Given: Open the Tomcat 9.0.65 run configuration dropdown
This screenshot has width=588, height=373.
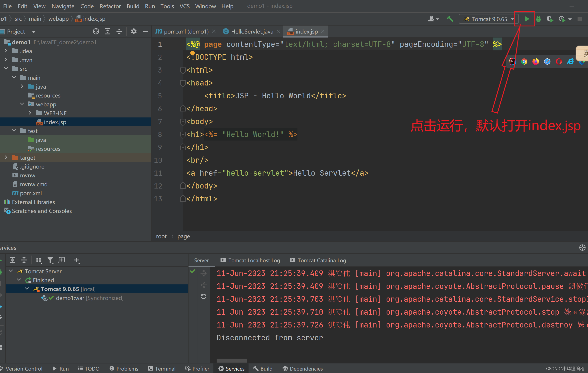Looking at the screenshot, I should click(x=489, y=19).
